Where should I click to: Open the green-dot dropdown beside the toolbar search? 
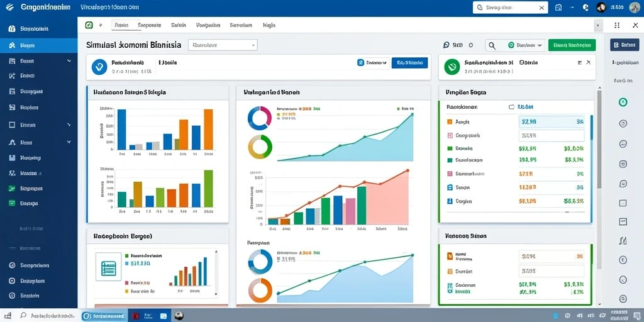[x=526, y=45]
